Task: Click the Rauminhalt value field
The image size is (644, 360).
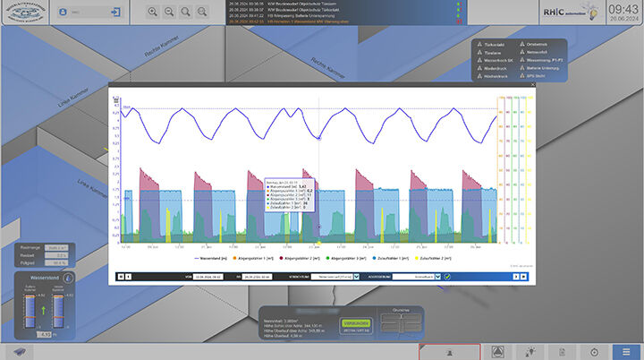Action: click(x=56, y=248)
